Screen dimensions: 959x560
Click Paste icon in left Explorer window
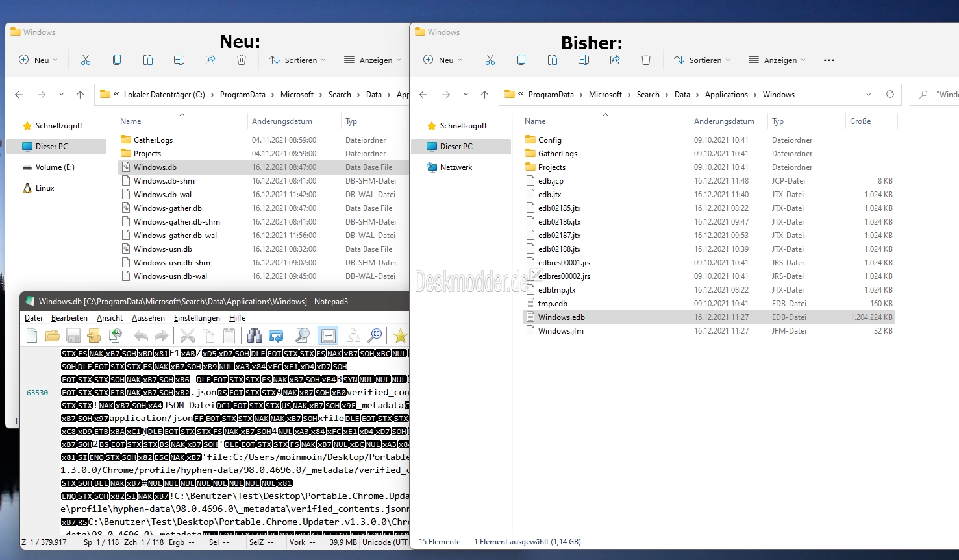tap(148, 60)
